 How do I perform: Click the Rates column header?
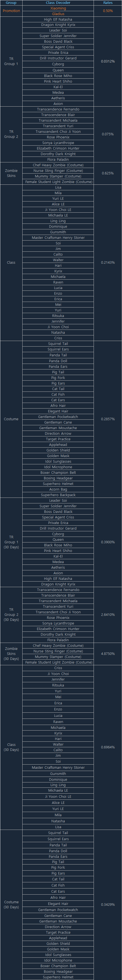point(108,3)
